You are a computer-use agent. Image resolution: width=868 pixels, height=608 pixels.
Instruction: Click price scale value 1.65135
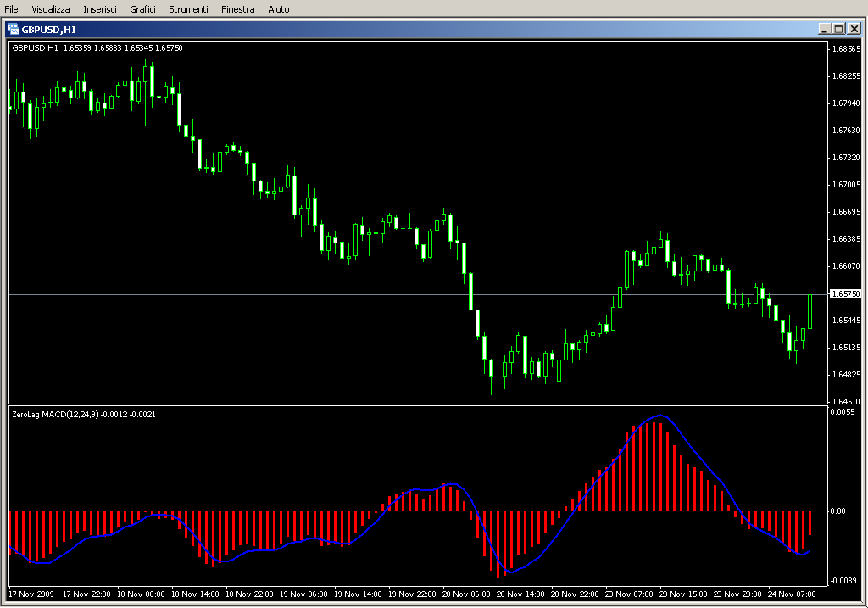pyautogui.click(x=847, y=347)
